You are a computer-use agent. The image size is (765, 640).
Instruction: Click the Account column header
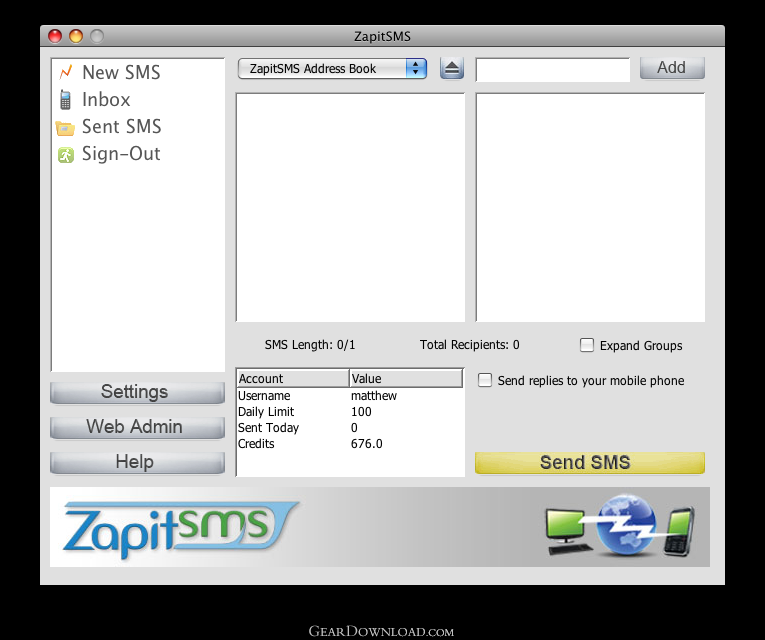click(x=293, y=379)
